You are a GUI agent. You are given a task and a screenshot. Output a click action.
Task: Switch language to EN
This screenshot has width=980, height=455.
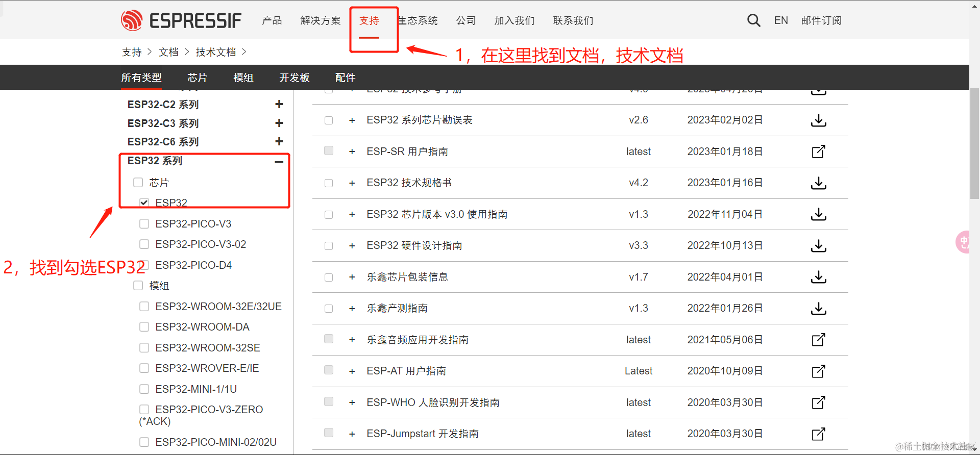click(781, 20)
